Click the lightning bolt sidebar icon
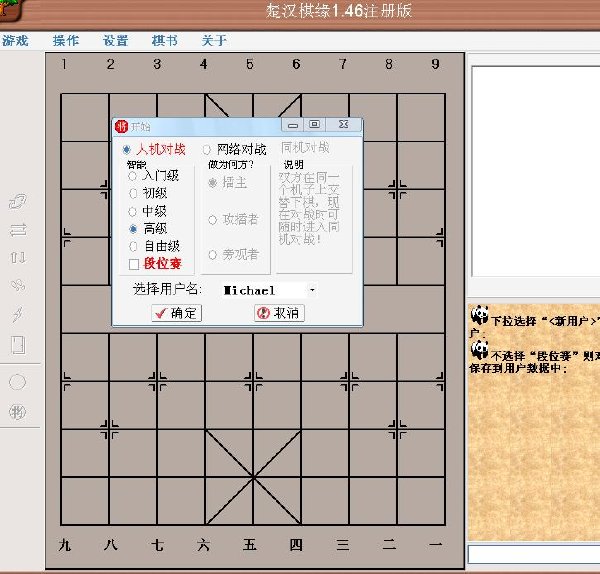The height and width of the screenshot is (574, 600). (x=18, y=314)
